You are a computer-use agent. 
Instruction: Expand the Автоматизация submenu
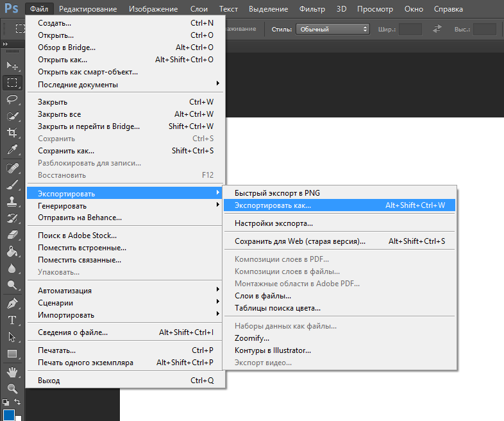[x=124, y=291]
